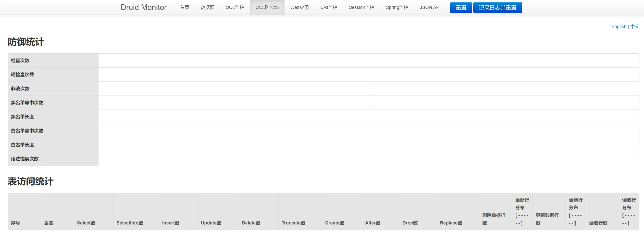The image size is (644, 238).
Task: Open the Session监控 tab
Action: pos(362,7)
